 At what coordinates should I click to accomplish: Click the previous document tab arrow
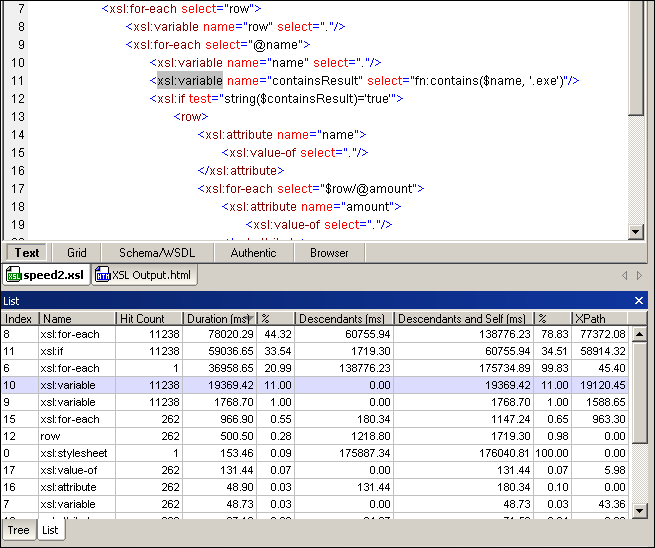click(624, 275)
